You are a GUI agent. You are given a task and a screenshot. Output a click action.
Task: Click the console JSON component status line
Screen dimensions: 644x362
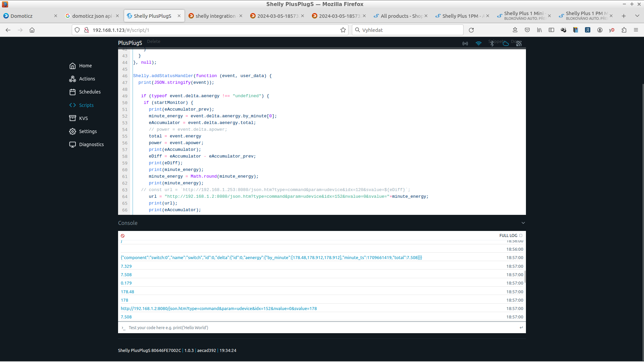[271, 258]
